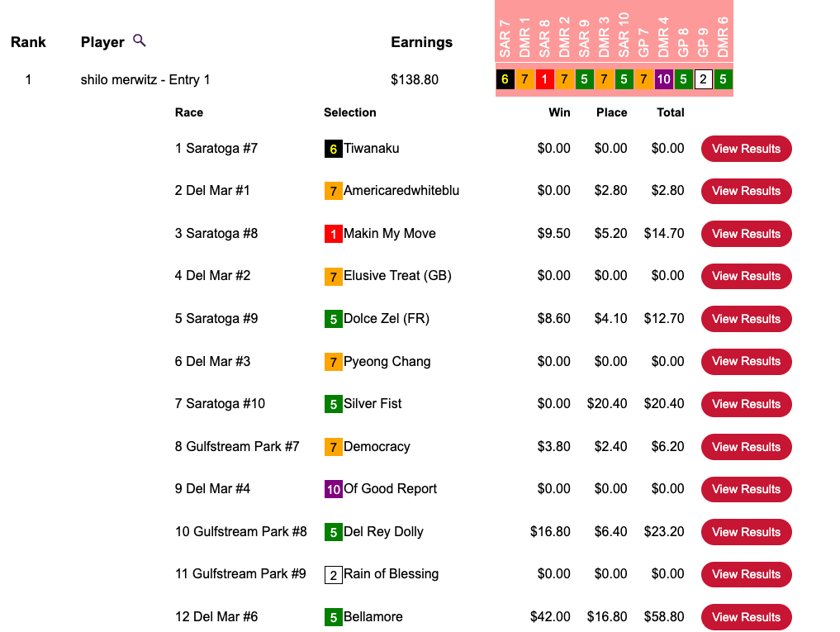This screenshot has height=632, width=840.
Task: Click the green 5 swatch beside Silver Fist
Action: (x=333, y=404)
